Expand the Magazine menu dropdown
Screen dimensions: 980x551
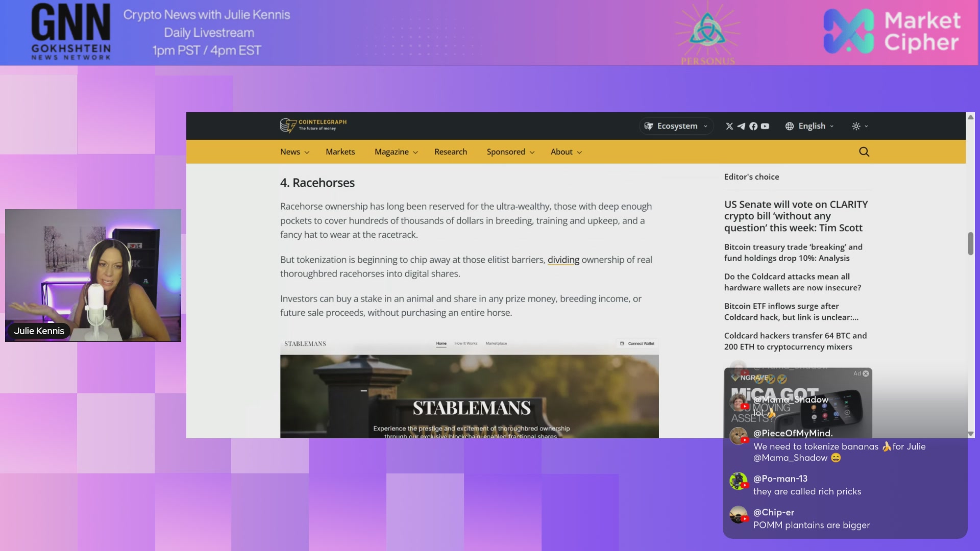[x=396, y=152]
